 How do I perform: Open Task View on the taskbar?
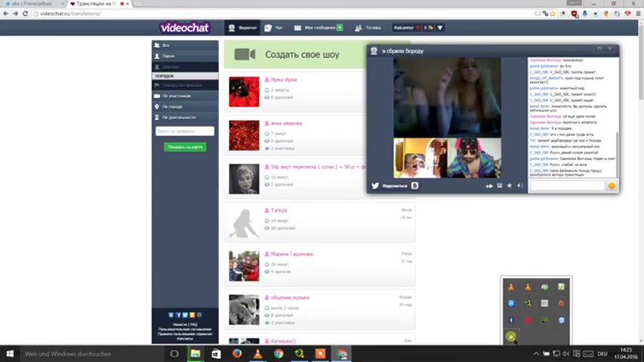174,354
